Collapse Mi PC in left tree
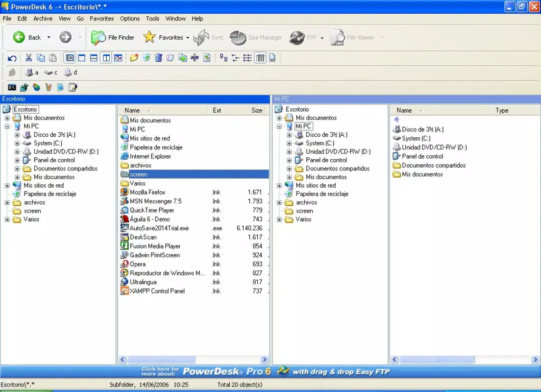541x392 pixels. point(7,126)
